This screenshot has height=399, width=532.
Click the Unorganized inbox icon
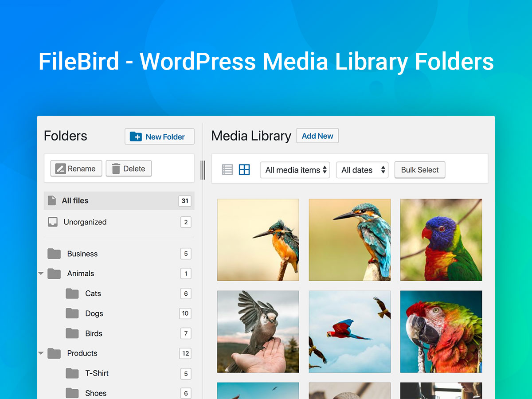click(53, 222)
